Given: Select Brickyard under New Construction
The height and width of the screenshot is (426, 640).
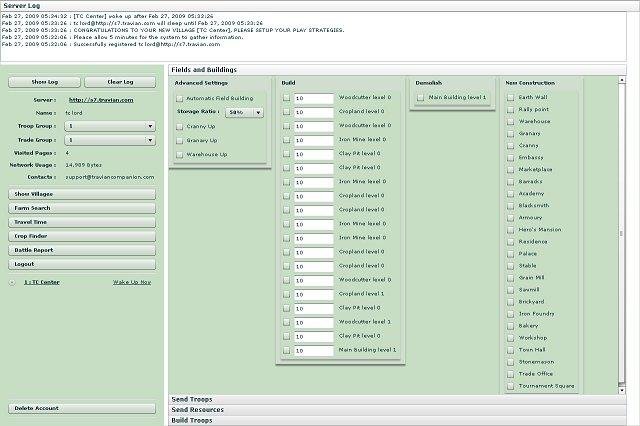Looking at the screenshot, I should 510,302.
